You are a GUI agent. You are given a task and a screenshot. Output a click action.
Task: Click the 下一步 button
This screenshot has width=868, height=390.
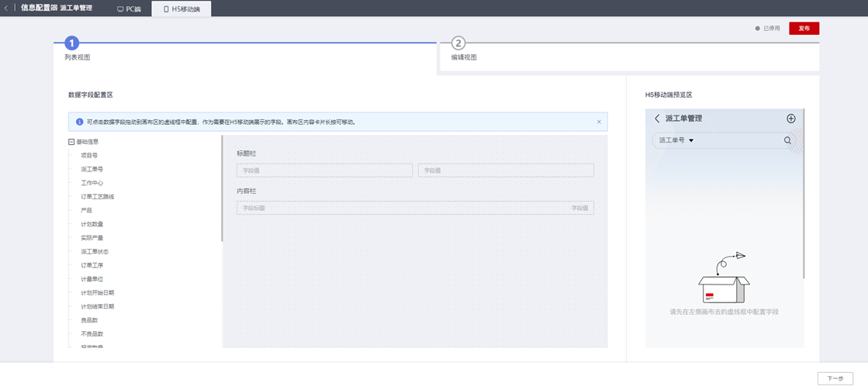835,378
